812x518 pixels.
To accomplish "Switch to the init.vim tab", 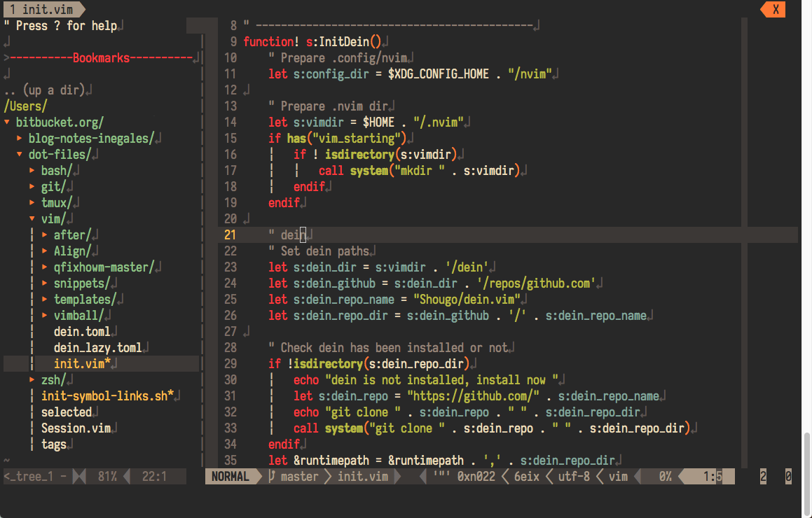I will pos(42,9).
